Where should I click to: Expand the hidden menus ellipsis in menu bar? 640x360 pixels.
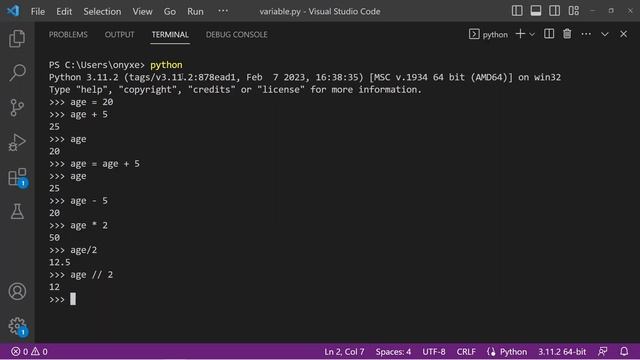click(223, 11)
